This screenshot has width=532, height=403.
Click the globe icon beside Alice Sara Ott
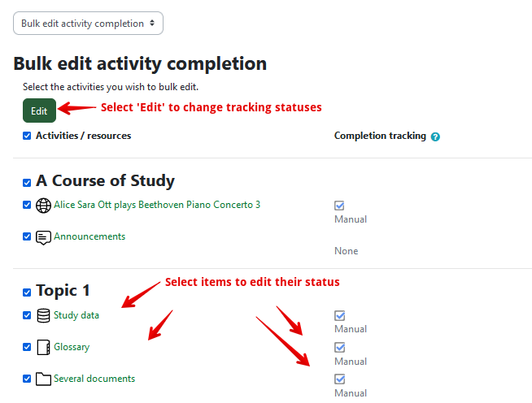(44, 206)
